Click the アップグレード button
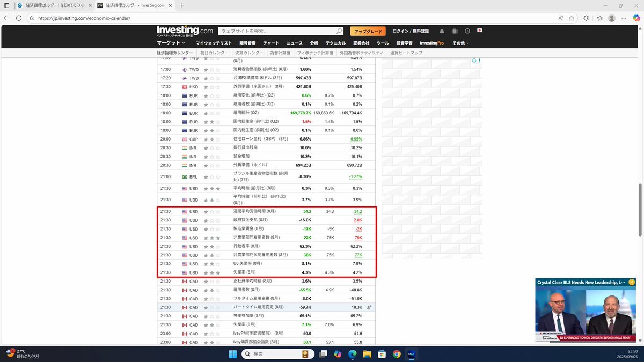The width and height of the screenshot is (644, 362). coord(368,31)
